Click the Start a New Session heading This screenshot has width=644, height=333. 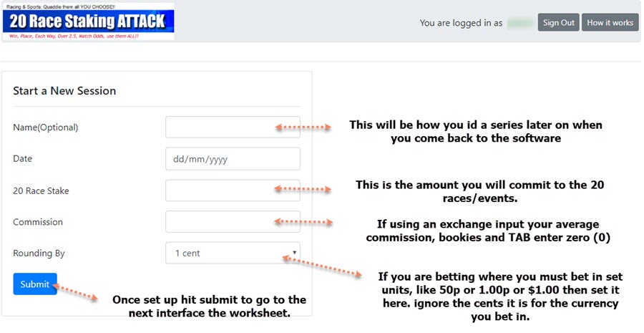[x=64, y=91]
